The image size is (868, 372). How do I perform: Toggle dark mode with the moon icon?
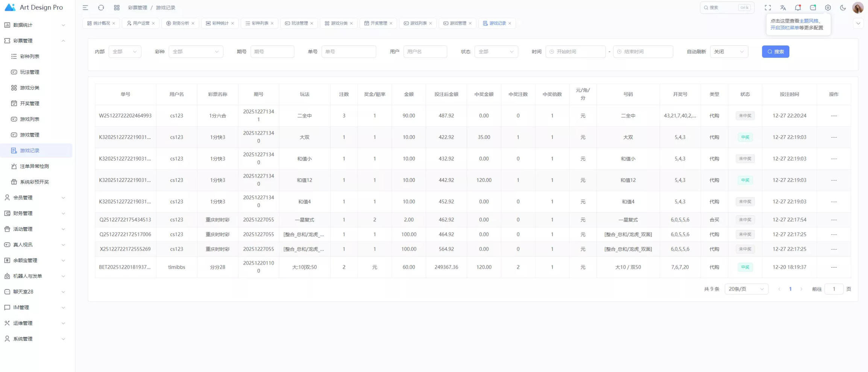(843, 8)
